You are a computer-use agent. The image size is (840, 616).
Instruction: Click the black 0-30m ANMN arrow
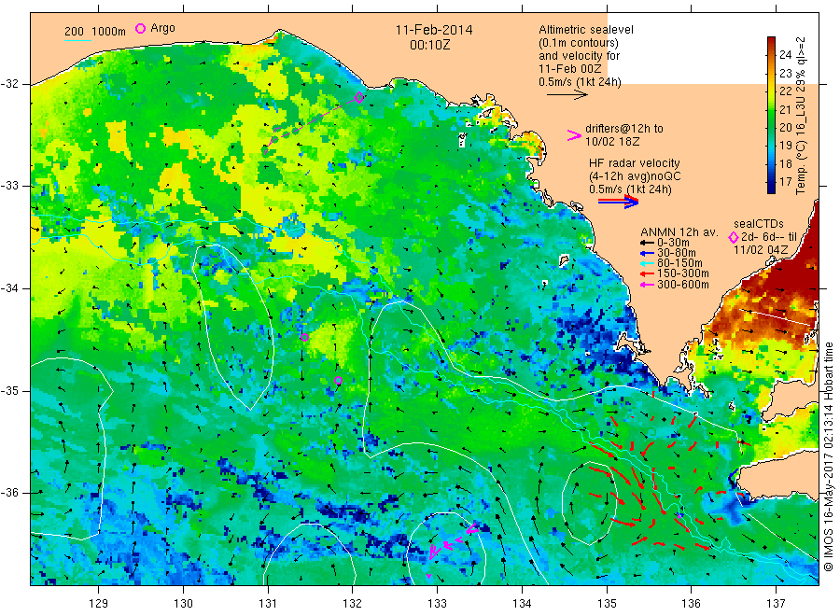point(647,243)
